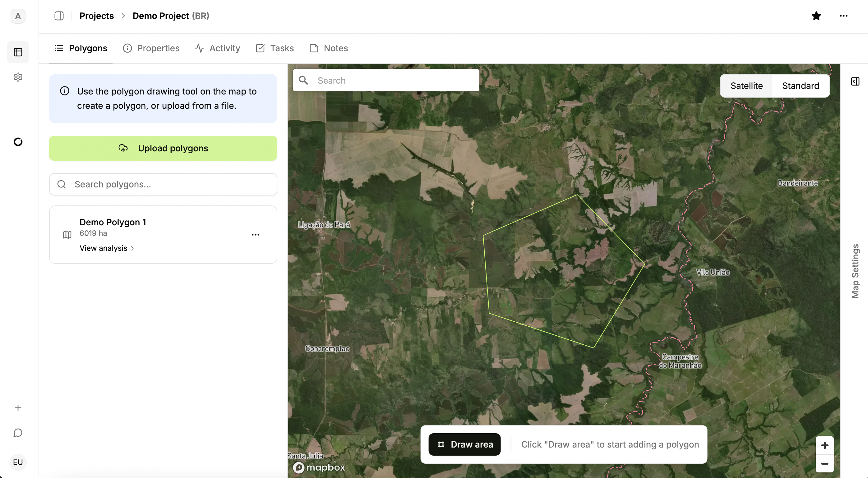This screenshot has width=868, height=478.
Task: Zoom out on the map
Action: 824,463
